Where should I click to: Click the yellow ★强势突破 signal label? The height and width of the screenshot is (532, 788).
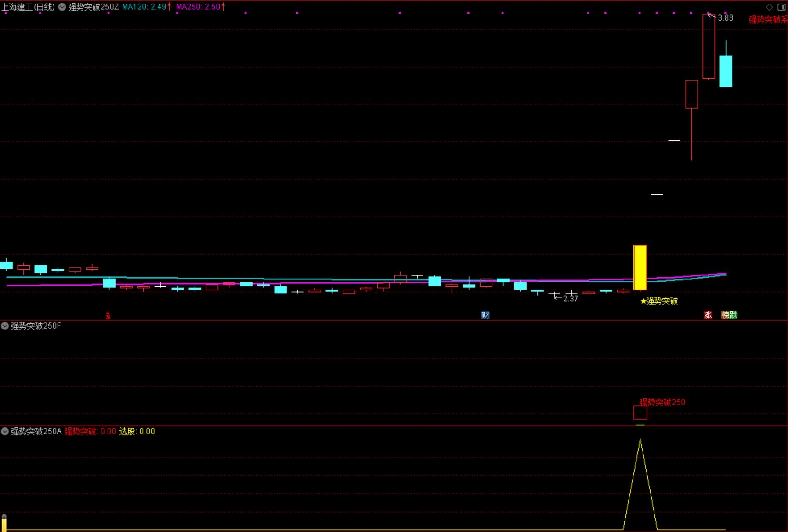pos(659,301)
